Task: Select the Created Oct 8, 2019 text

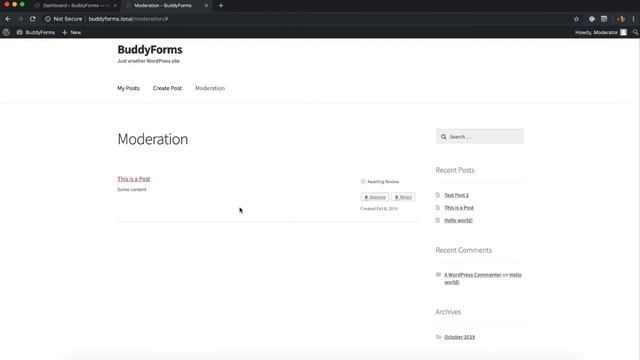Action: (379, 209)
